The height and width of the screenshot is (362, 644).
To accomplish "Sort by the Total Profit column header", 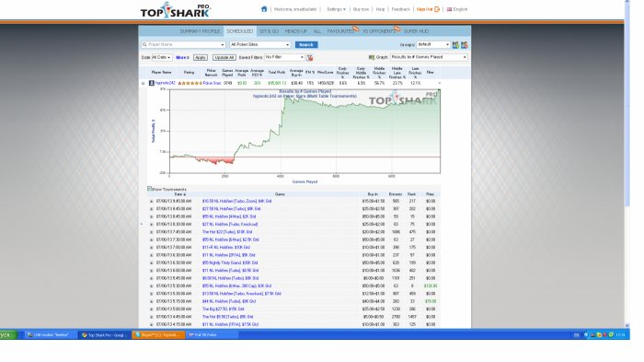I will click(x=276, y=73).
